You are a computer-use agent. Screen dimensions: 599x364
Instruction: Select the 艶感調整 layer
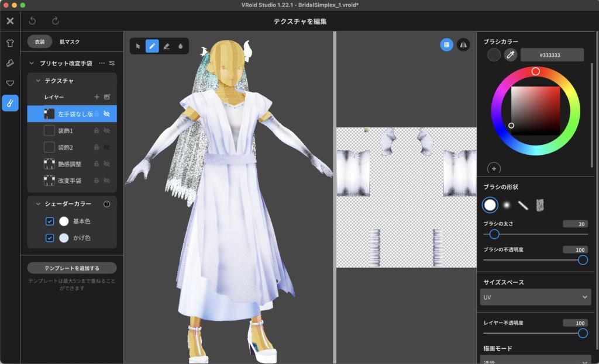(x=72, y=164)
